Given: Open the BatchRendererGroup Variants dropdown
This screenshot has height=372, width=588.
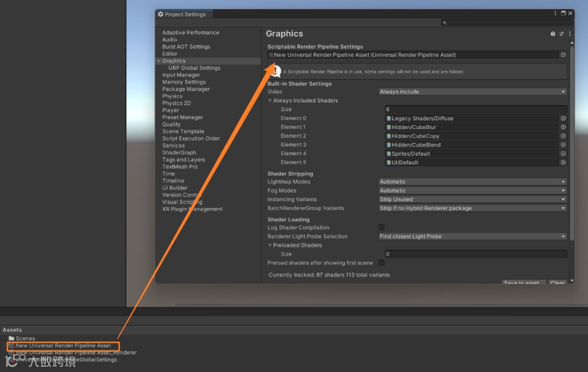Looking at the screenshot, I should (x=473, y=208).
